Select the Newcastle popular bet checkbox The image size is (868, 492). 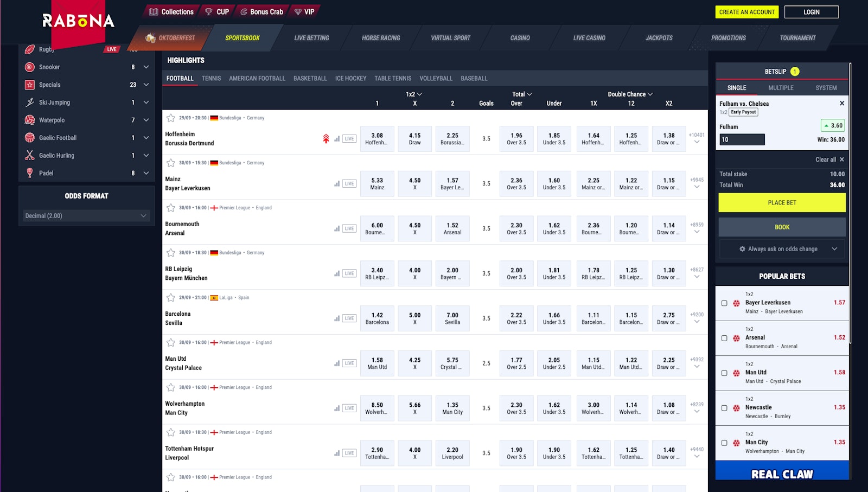tap(724, 408)
